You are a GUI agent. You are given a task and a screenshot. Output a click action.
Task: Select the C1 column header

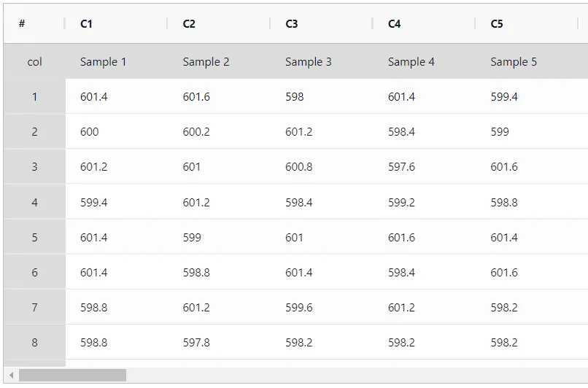116,23
